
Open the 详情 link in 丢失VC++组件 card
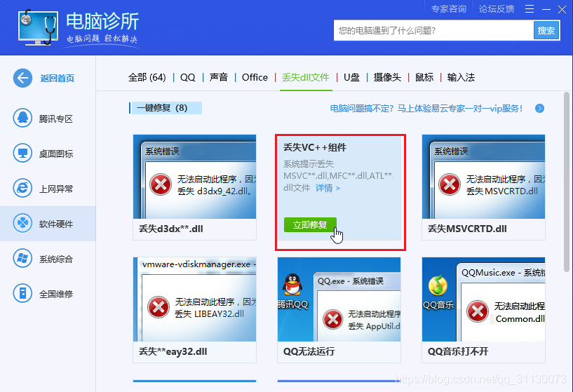click(328, 188)
